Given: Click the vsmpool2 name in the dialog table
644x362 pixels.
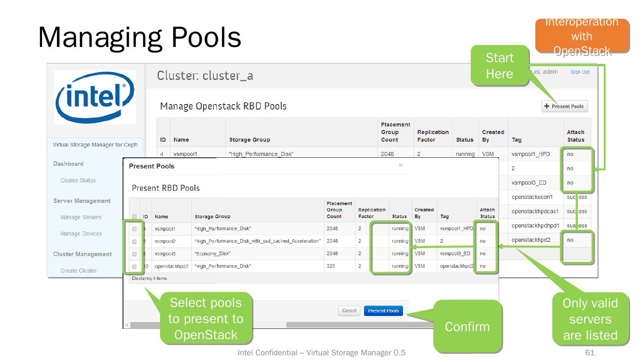Looking at the screenshot, I should [165, 241].
